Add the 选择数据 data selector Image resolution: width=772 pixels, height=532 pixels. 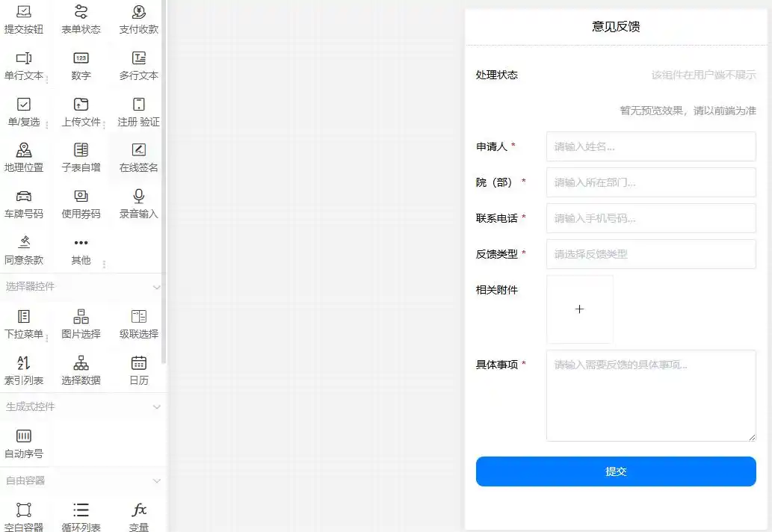point(81,371)
